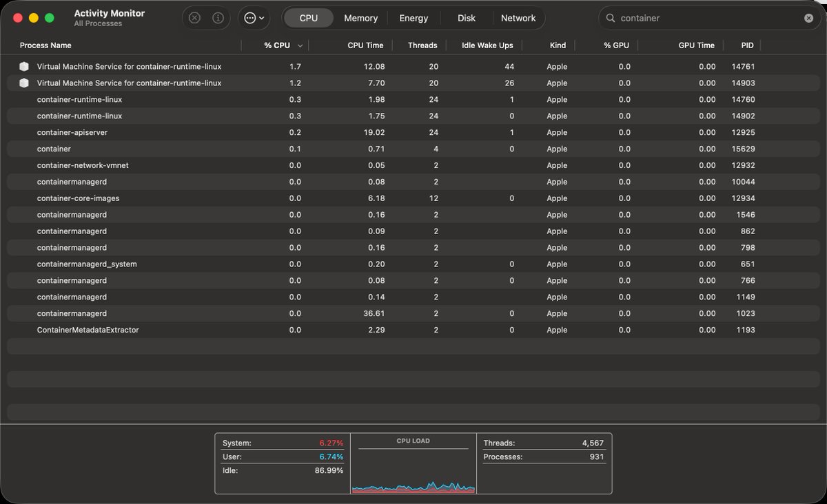The image size is (827, 504).
Task: Select the "container" process with PID 15629
Action: [x=413, y=149]
